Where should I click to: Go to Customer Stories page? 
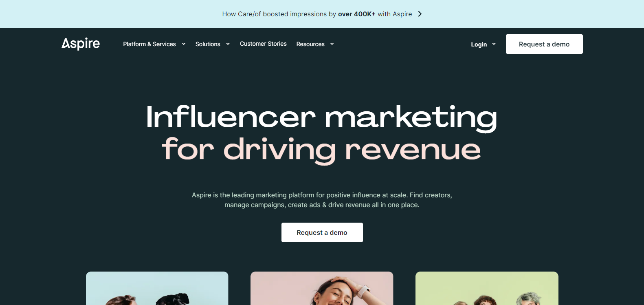(263, 44)
